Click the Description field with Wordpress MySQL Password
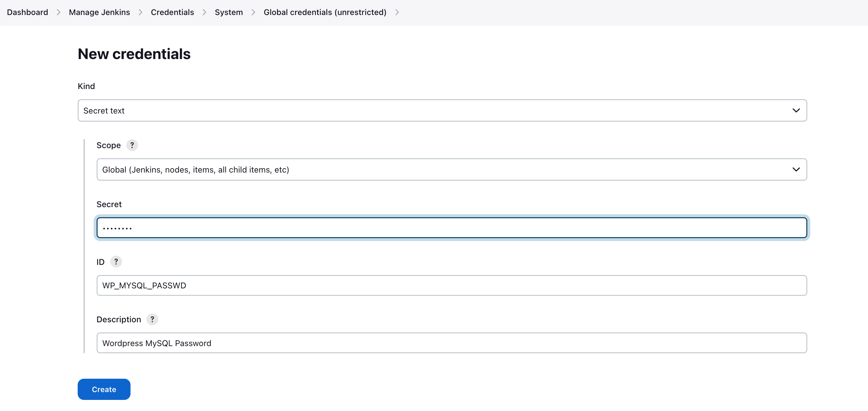This screenshot has width=868, height=411. click(452, 343)
